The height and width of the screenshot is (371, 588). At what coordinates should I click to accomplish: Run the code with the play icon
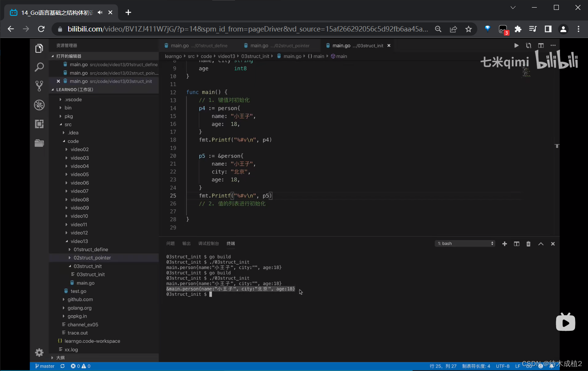[516, 46]
